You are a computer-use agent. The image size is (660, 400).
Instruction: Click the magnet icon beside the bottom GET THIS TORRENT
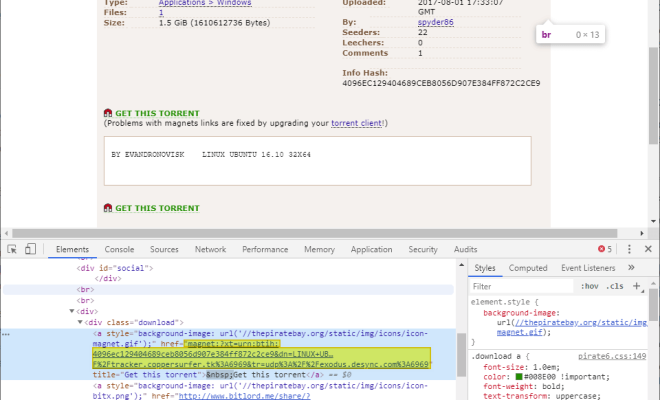(108, 208)
